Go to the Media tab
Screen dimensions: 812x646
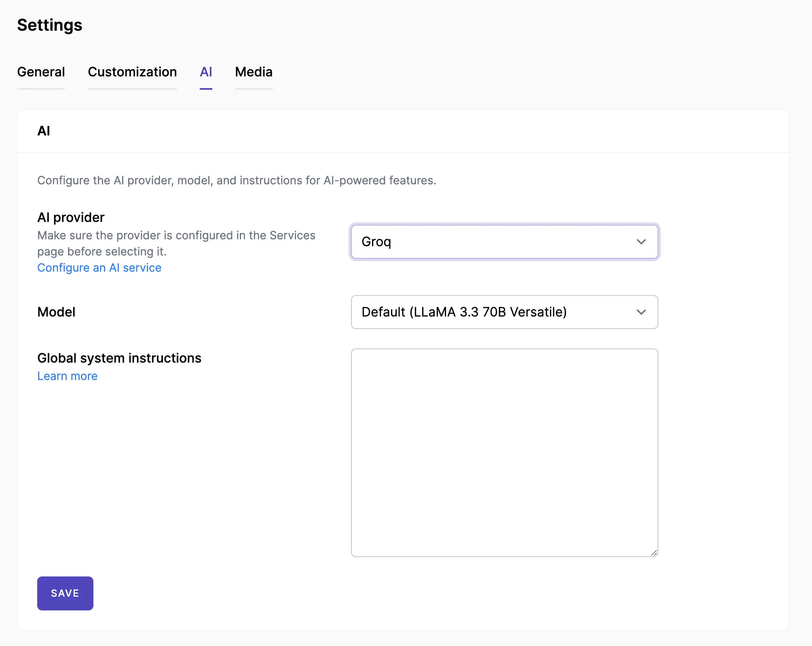click(254, 72)
